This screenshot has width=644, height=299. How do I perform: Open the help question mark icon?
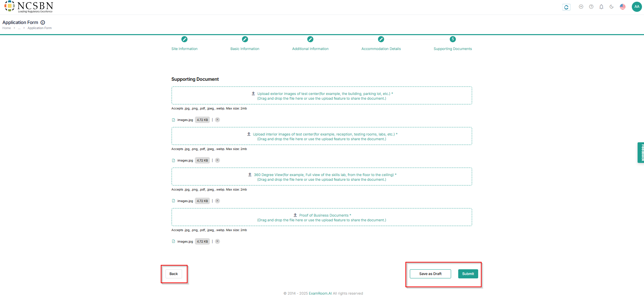pos(591,7)
